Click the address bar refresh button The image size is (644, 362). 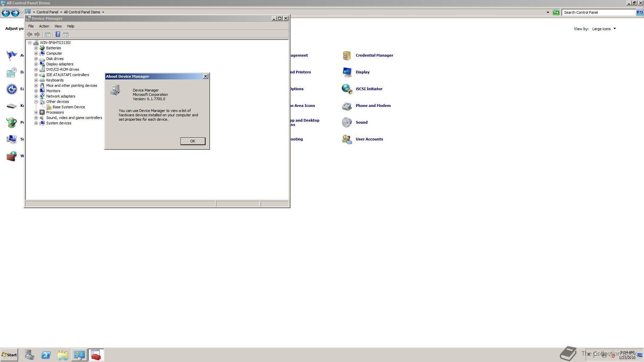[556, 12]
